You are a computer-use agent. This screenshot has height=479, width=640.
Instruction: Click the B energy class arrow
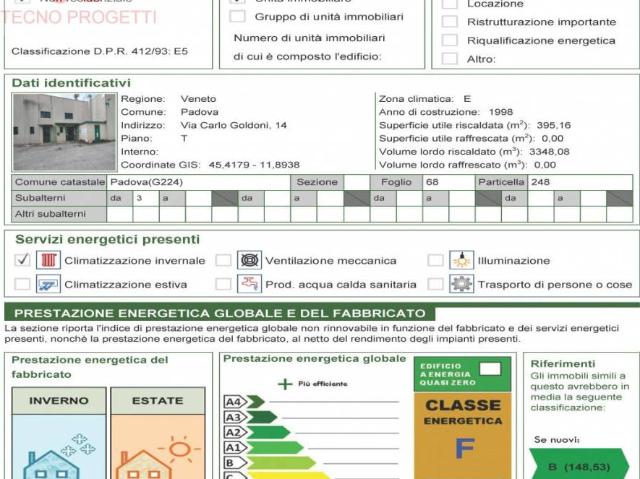point(270,463)
